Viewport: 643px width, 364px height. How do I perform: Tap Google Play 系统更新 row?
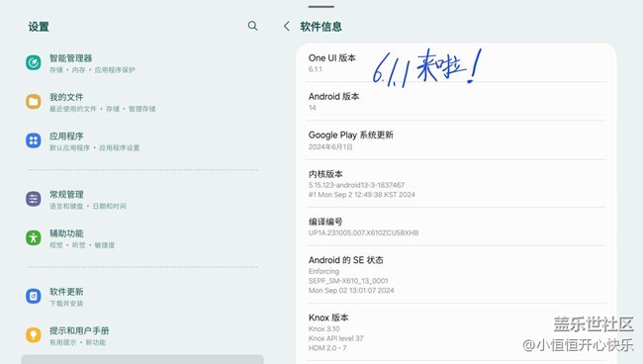click(x=456, y=140)
